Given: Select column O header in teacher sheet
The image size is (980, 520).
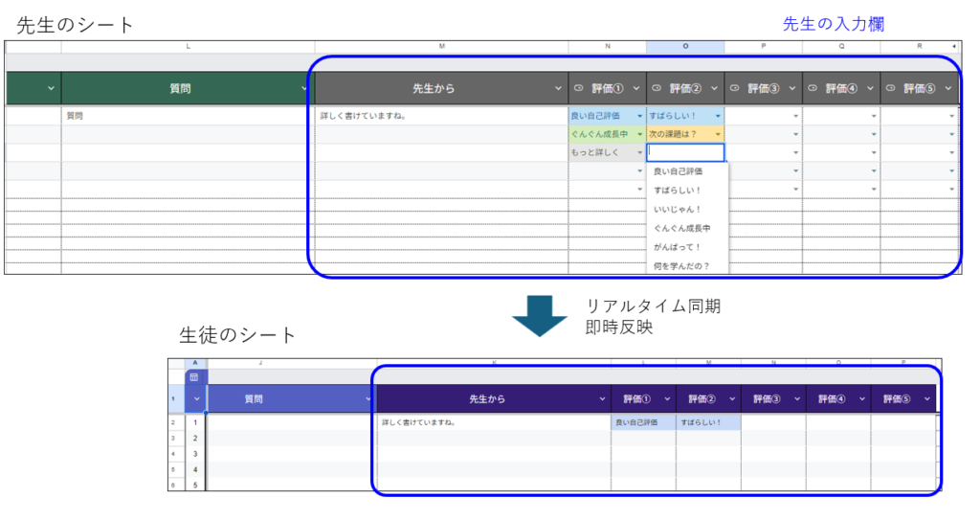Looking at the screenshot, I should (x=685, y=46).
